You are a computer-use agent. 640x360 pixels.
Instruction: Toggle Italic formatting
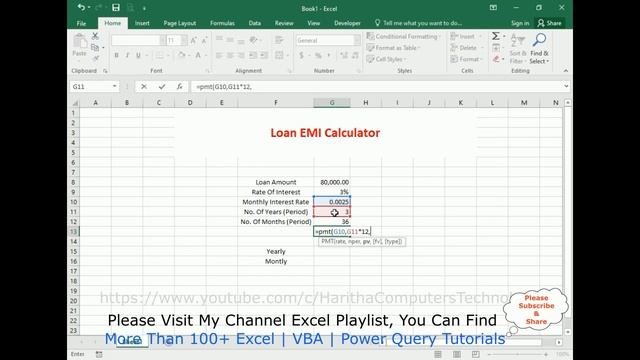pos(127,55)
